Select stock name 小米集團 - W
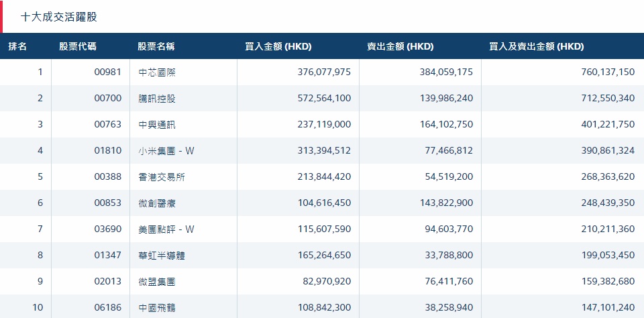644x318 pixels. pos(166,151)
